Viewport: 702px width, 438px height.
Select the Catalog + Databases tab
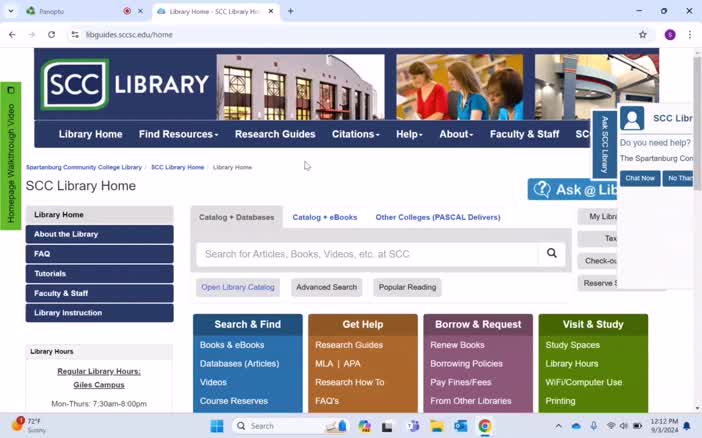[236, 217]
